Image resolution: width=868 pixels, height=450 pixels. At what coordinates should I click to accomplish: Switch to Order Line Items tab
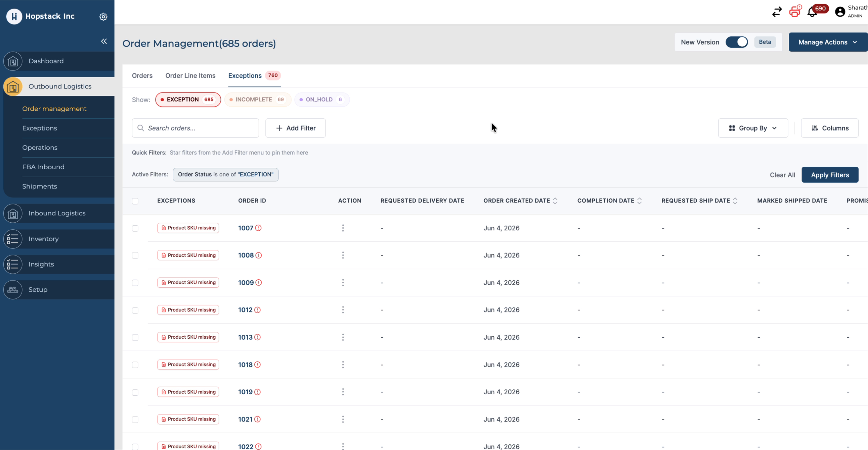pyautogui.click(x=190, y=75)
